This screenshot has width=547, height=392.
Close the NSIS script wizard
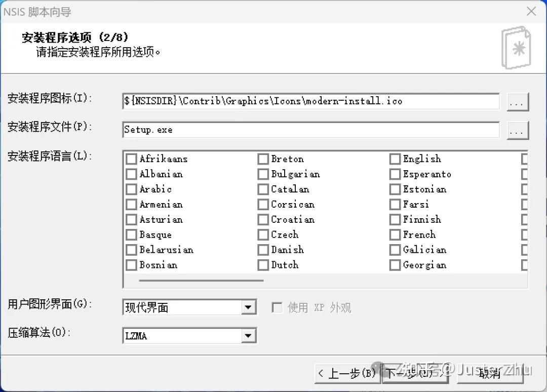(x=531, y=11)
